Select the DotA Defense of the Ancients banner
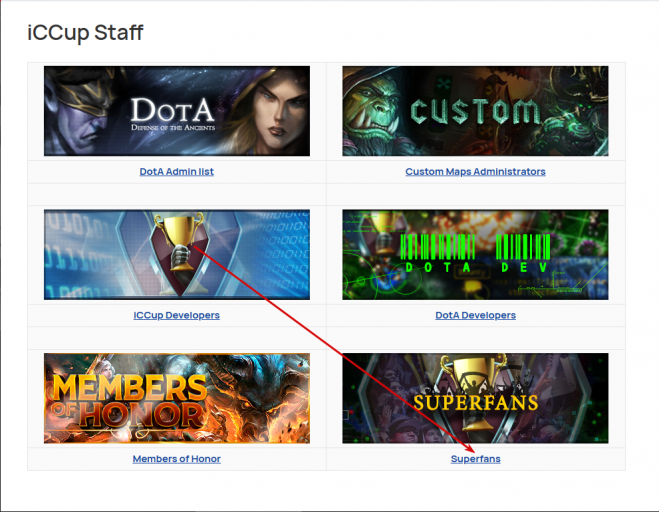 177,111
